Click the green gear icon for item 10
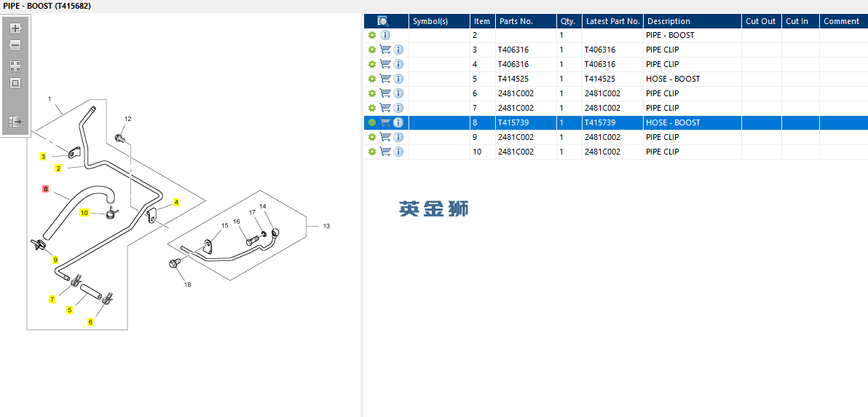This screenshot has width=868, height=417. 372,152
